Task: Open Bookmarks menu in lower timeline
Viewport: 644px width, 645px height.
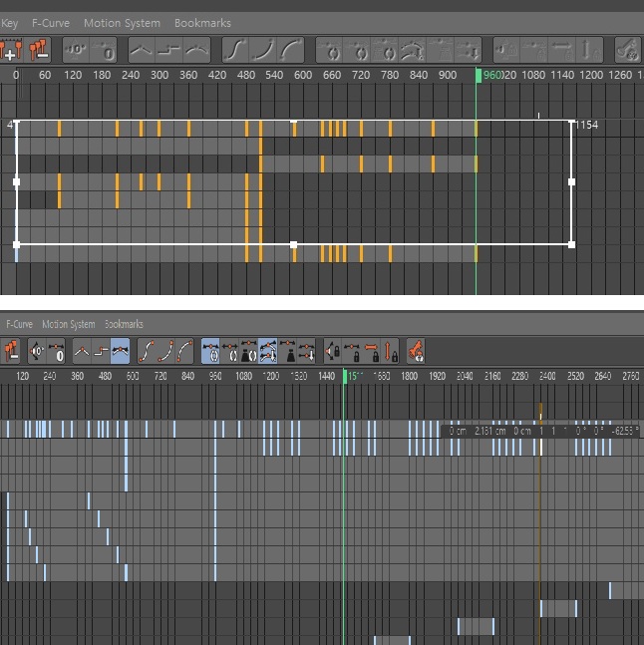Action: [x=124, y=324]
